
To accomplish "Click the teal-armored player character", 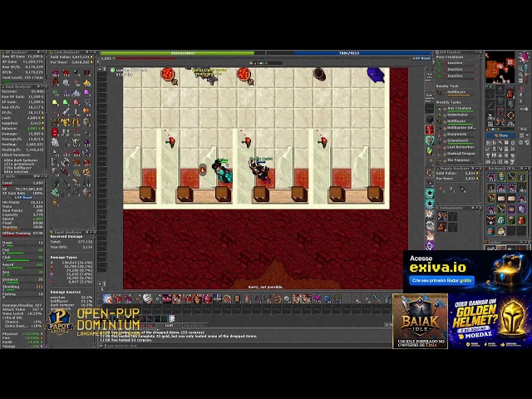I will [x=223, y=171].
